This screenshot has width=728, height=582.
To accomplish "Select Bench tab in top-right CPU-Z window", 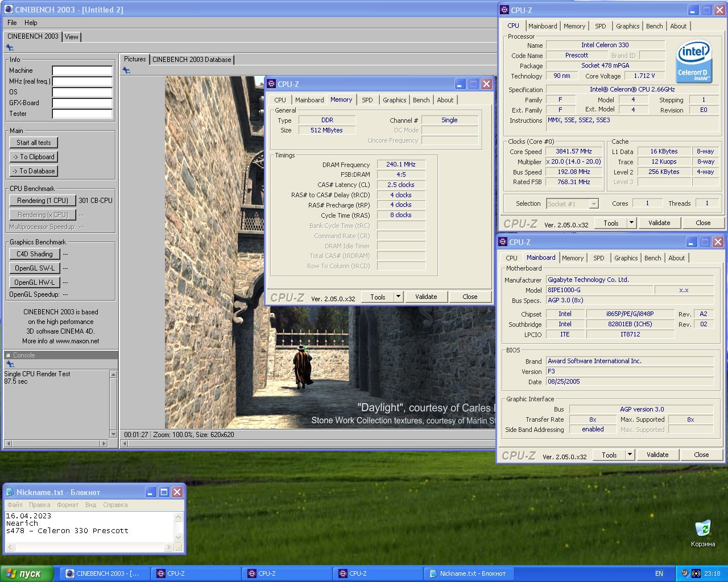I will click(655, 26).
